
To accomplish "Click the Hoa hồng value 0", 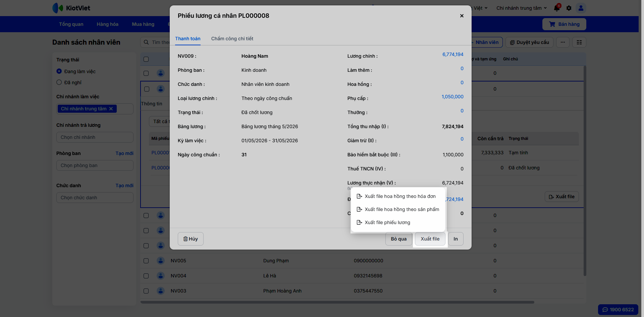I will [x=462, y=83].
